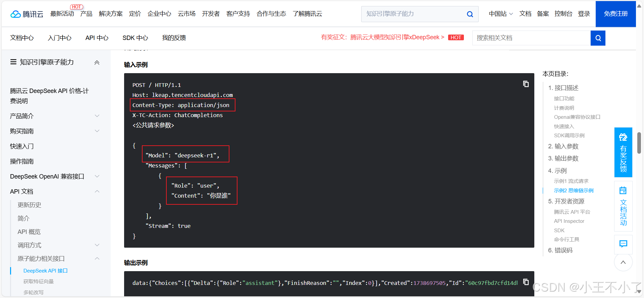Open API 概览 in the sidebar
This screenshot has height=298, width=644.
29,232
